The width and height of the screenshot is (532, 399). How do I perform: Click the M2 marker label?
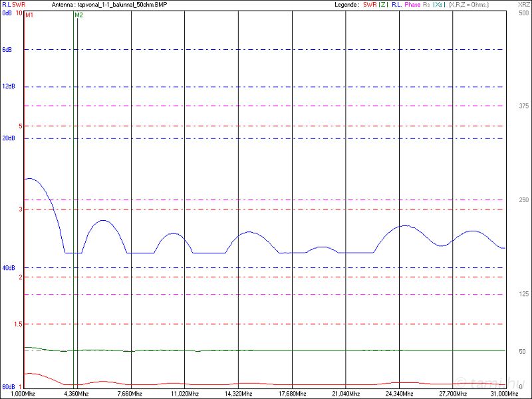tap(79, 15)
